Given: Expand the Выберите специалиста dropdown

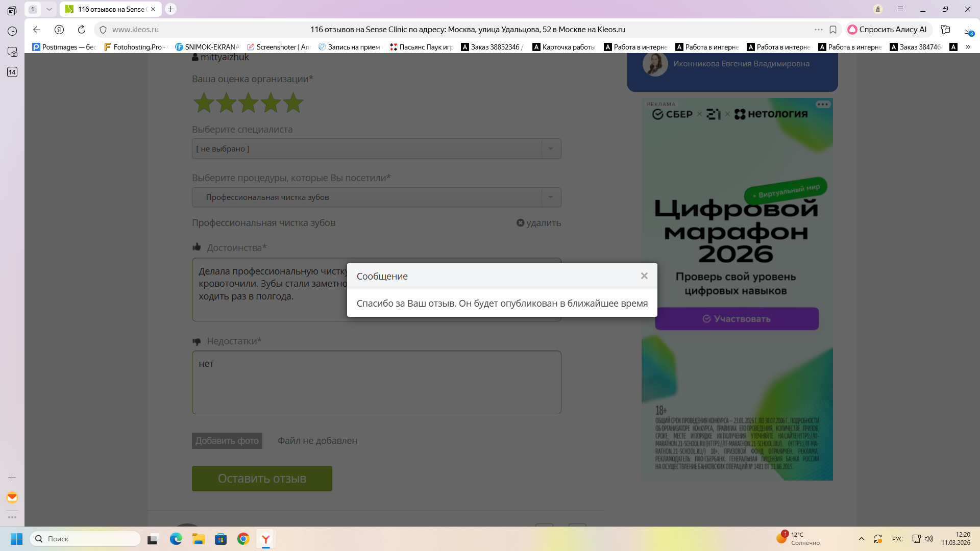Looking at the screenshot, I should click(551, 148).
